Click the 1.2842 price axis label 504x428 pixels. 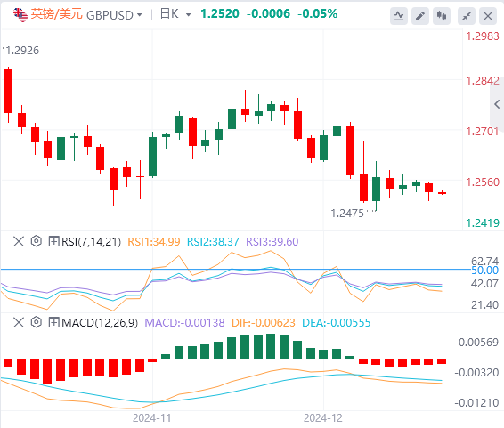pyautogui.click(x=483, y=81)
